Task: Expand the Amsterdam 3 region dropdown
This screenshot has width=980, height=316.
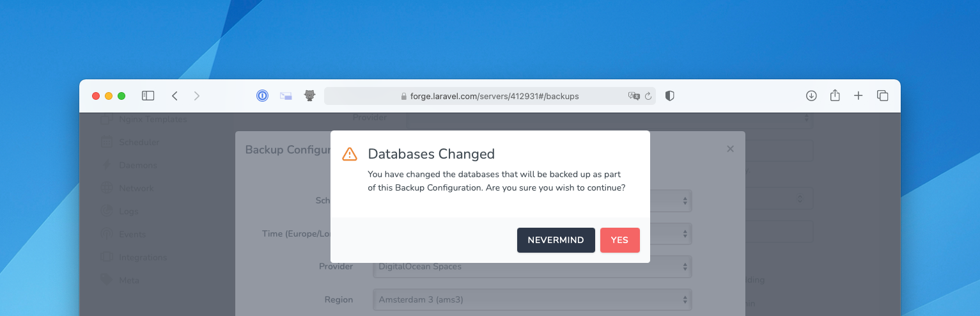Action: [532, 299]
